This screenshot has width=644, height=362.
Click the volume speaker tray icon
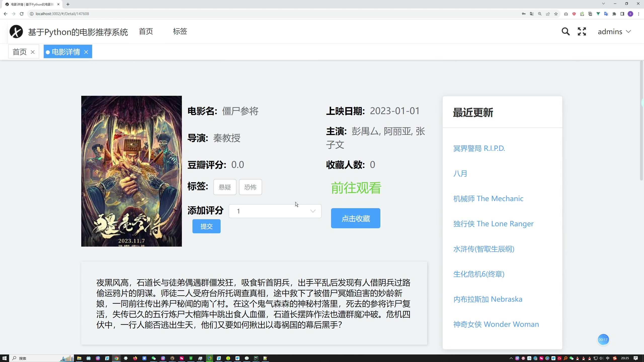click(601, 358)
